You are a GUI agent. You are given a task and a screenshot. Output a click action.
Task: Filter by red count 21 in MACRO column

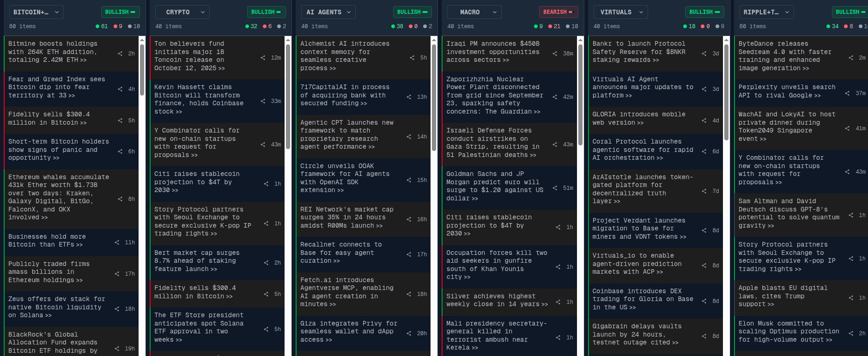point(554,26)
